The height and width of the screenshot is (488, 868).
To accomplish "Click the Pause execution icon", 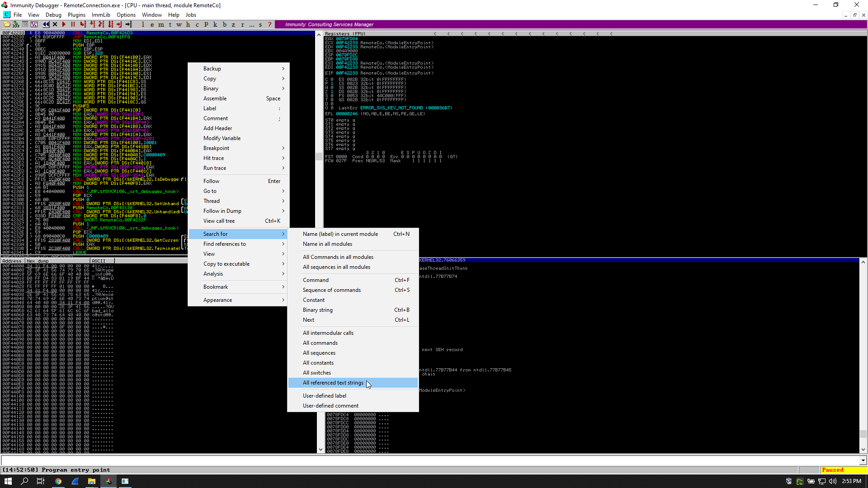I will coord(73,24).
